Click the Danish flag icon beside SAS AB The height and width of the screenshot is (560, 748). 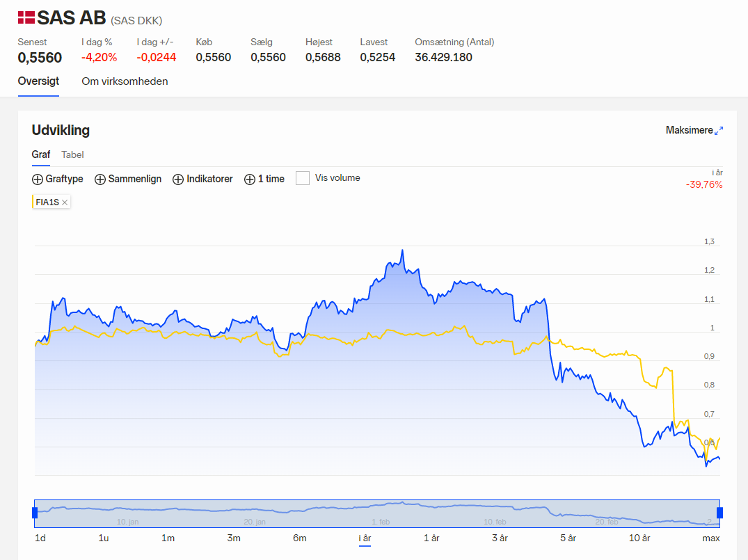point(26,17)
